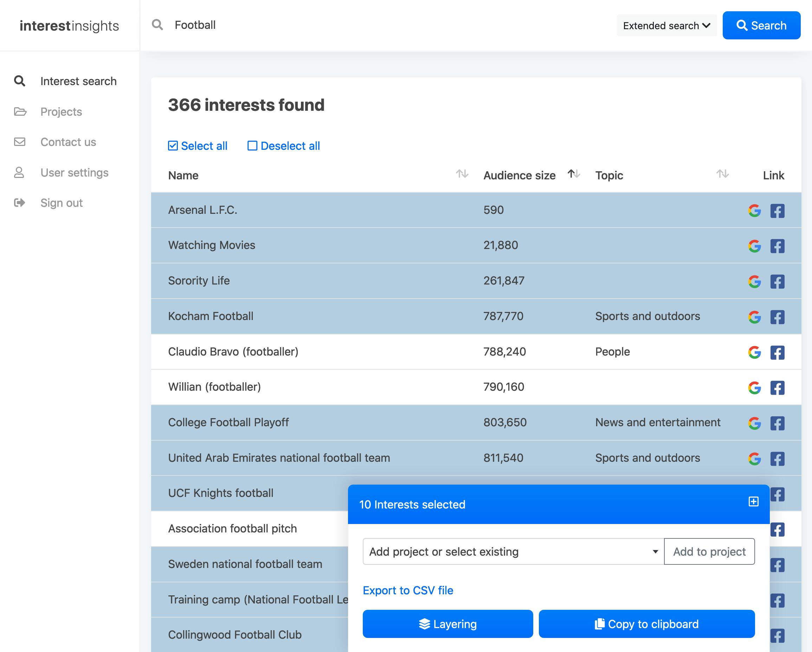Click the blue Search button
Image resolution: width=812 pixels, height=652 pixels.
point(761,25)
